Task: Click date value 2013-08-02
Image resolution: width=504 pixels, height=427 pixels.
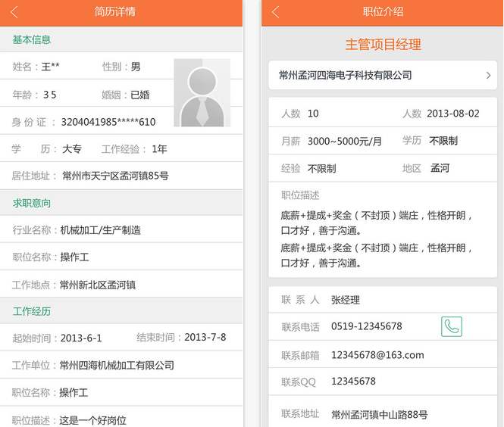Action: 453,114
